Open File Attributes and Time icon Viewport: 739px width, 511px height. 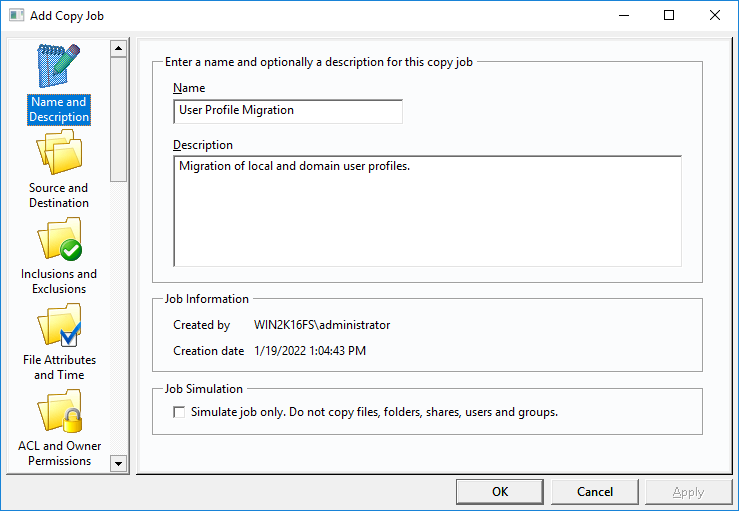(x=59, y=325)
